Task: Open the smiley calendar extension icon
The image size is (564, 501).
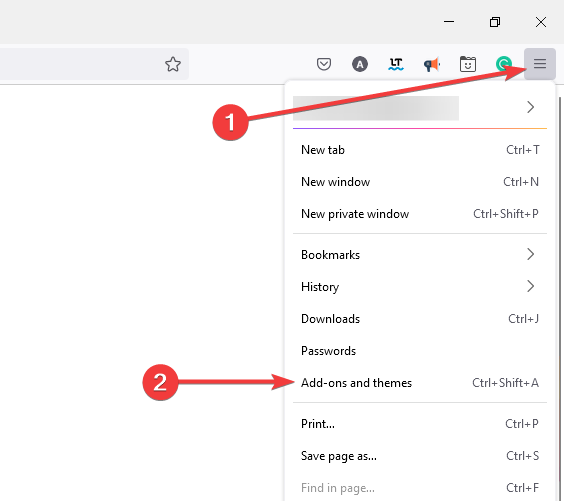Action: (468, 64)
